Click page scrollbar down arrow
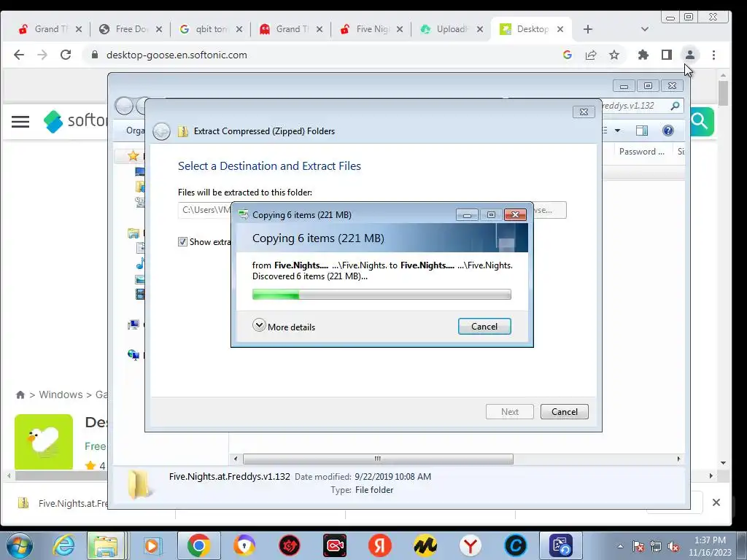This screenshot has height=560, width=747. (723, 463)
